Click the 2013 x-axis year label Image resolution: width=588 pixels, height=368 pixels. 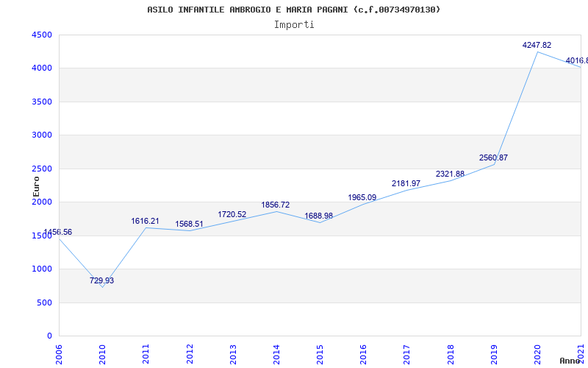coord(233,354)
